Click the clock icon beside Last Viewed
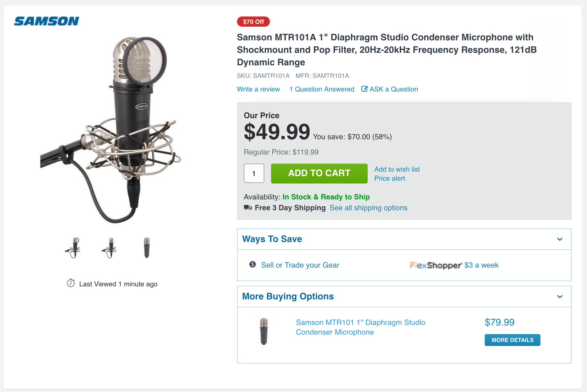The height and width of the screenshot is (392, 587). (71, 283)
